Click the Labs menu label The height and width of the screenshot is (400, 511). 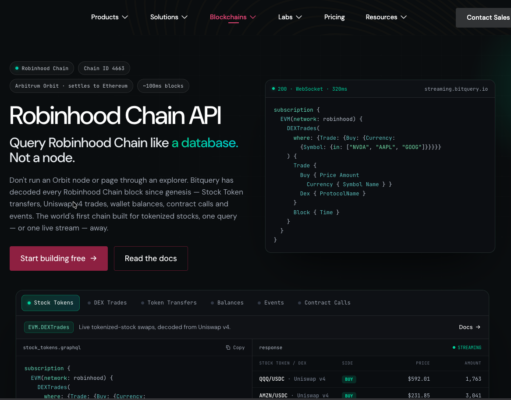[x=285, y=17]
